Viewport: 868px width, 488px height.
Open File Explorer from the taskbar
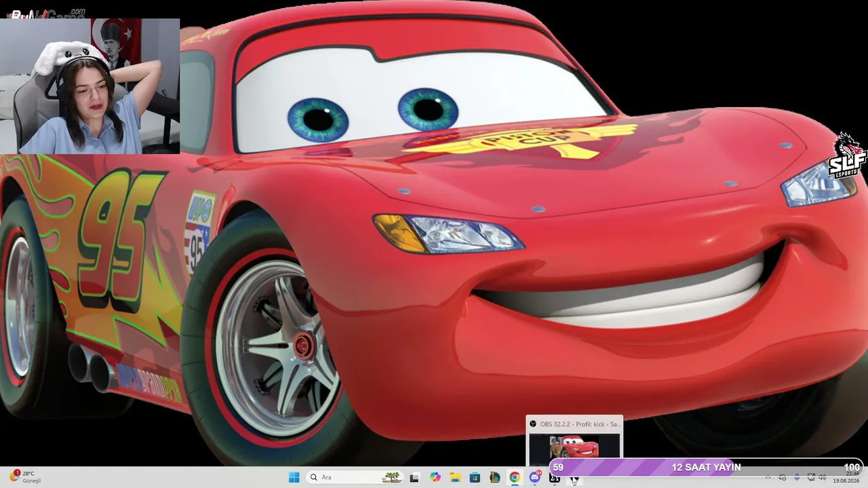(x=455, y=477)
